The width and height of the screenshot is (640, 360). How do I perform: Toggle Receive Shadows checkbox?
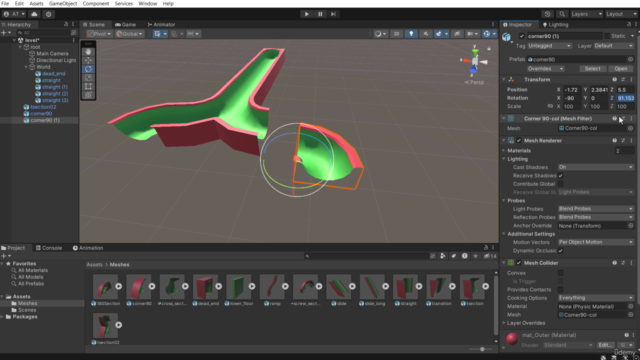point(560,176)
